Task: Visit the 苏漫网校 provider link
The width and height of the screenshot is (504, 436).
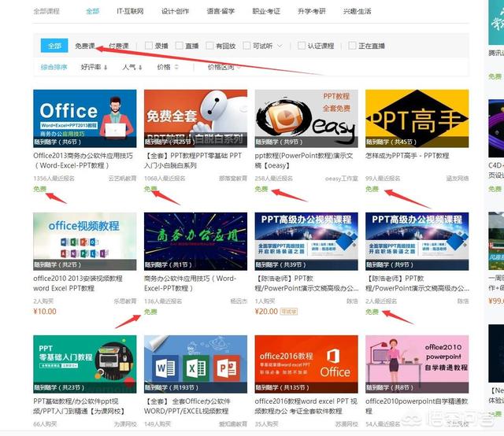Action: tap(346, 424)
